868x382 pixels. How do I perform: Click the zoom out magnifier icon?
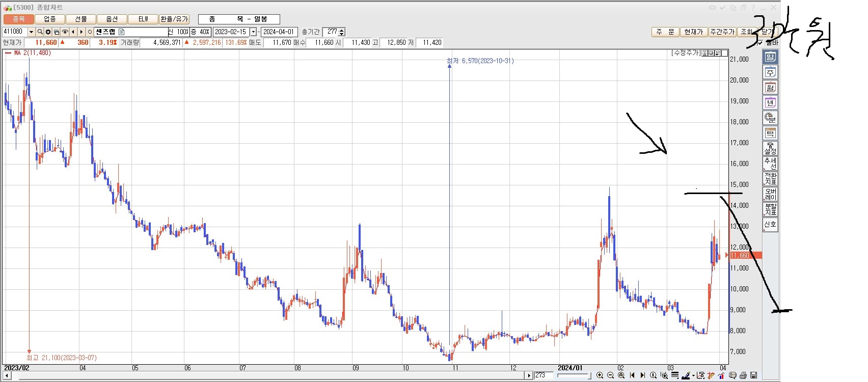(x=610, y=375)
